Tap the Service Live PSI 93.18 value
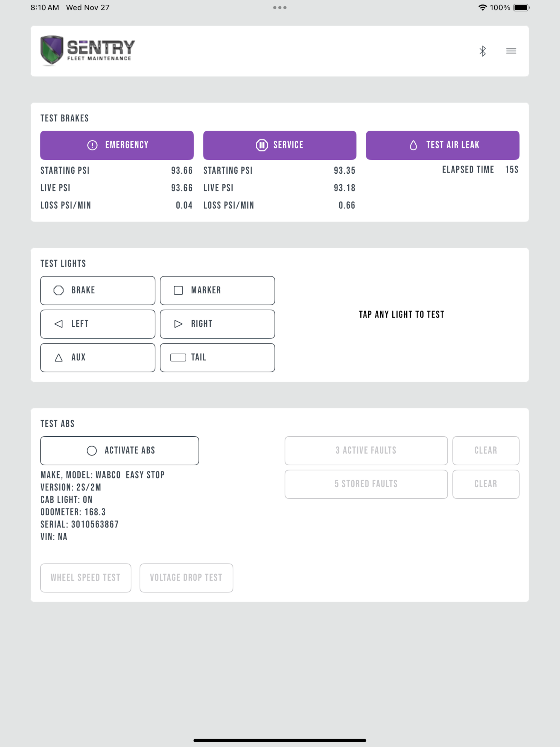 (345, 188)
